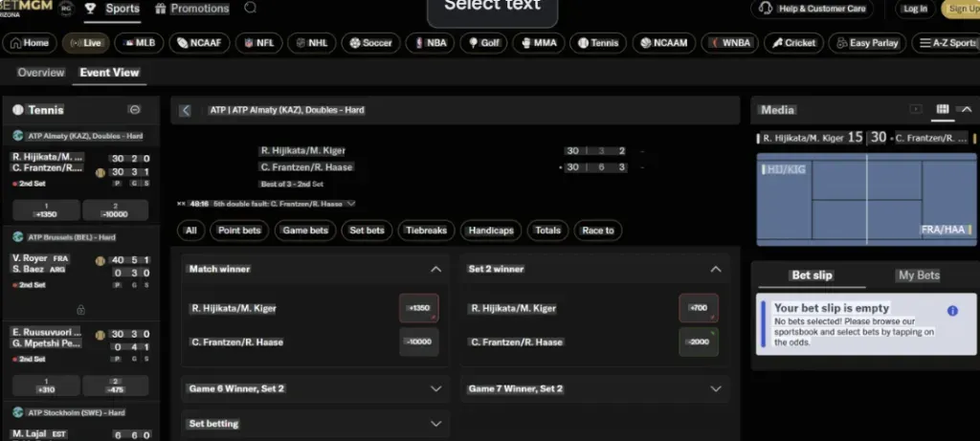The image size is (980, 441).
Task: Click the tennis ball icon beside Tennis heading
Action: pos(17,109)
